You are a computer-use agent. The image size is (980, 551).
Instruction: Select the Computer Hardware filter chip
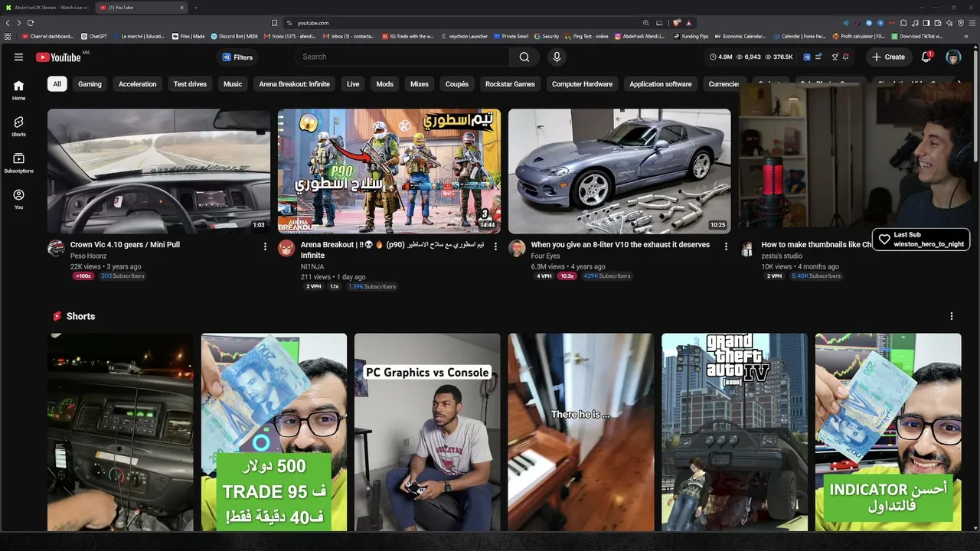coord(582,84)
